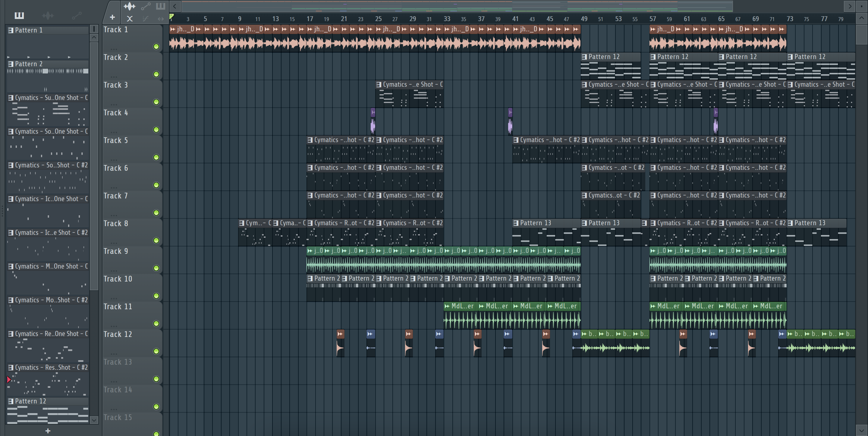This screenshot has width=868, height=436.
Task: Open the menu of the Pattern 12 clip at bar 49
Action: [585, 57]
